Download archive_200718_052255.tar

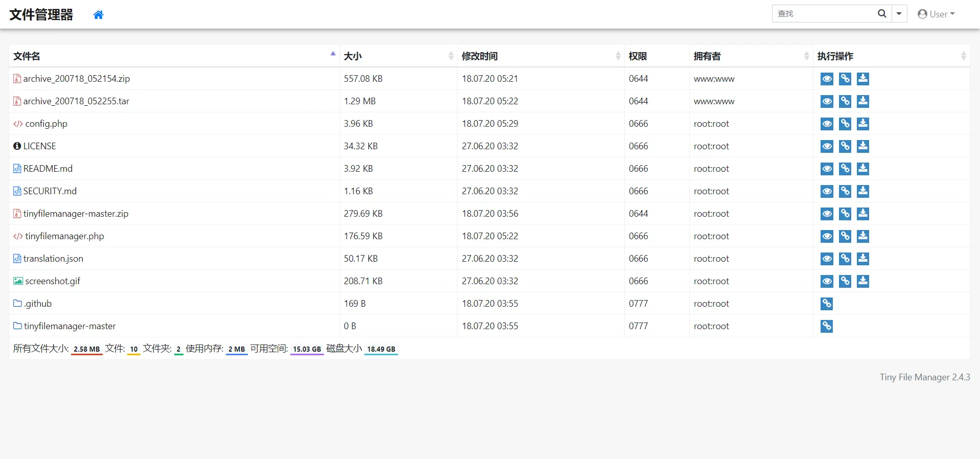tap(863, 101)
